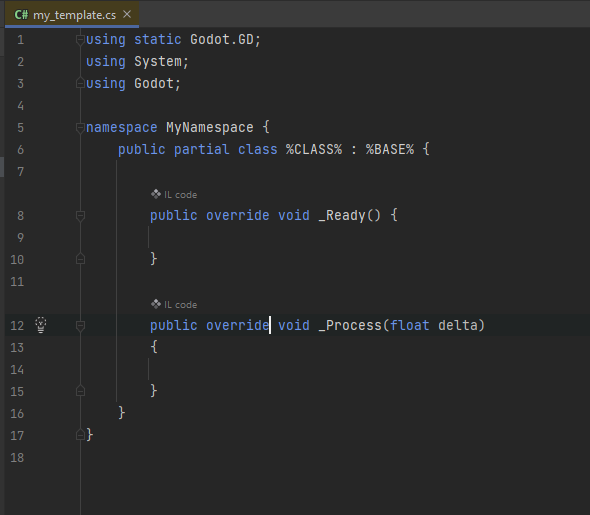Screen dimensions: 590x515
Task: Click 'Godot' on line 3
Action: click(x=154, y=83)
